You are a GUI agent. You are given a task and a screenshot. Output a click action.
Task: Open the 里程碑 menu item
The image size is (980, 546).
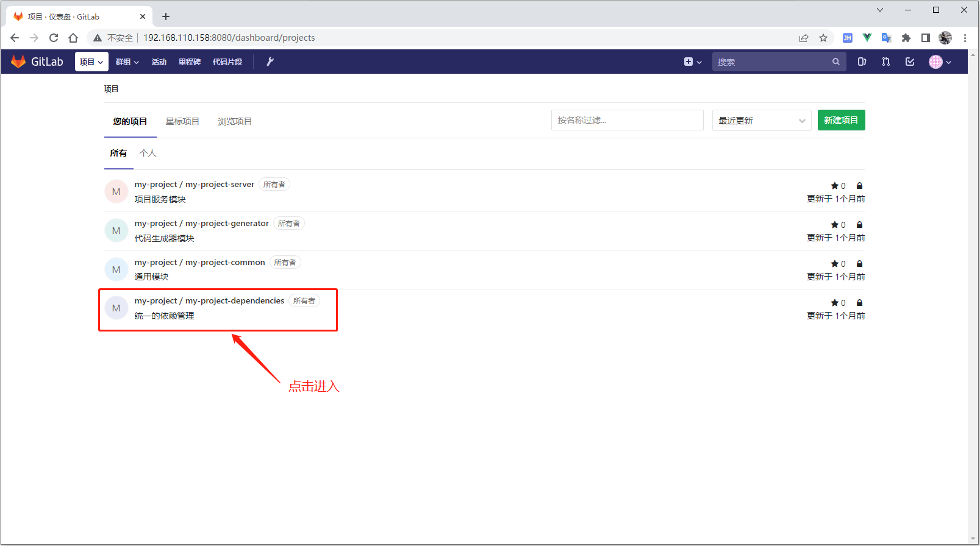point(190,62)
